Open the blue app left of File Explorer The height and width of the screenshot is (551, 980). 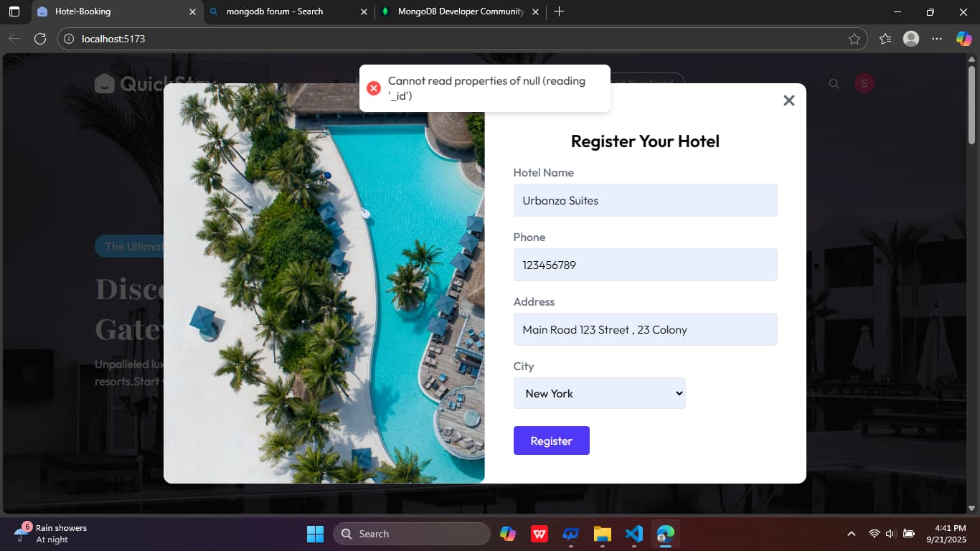click(570, 534)
